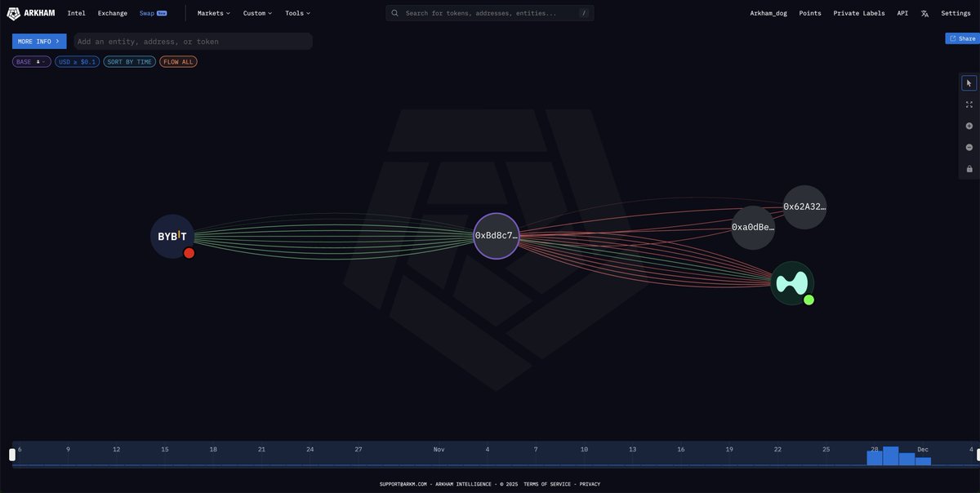
Task: Click the red dot on Bybit node
Action: (189, 253)
